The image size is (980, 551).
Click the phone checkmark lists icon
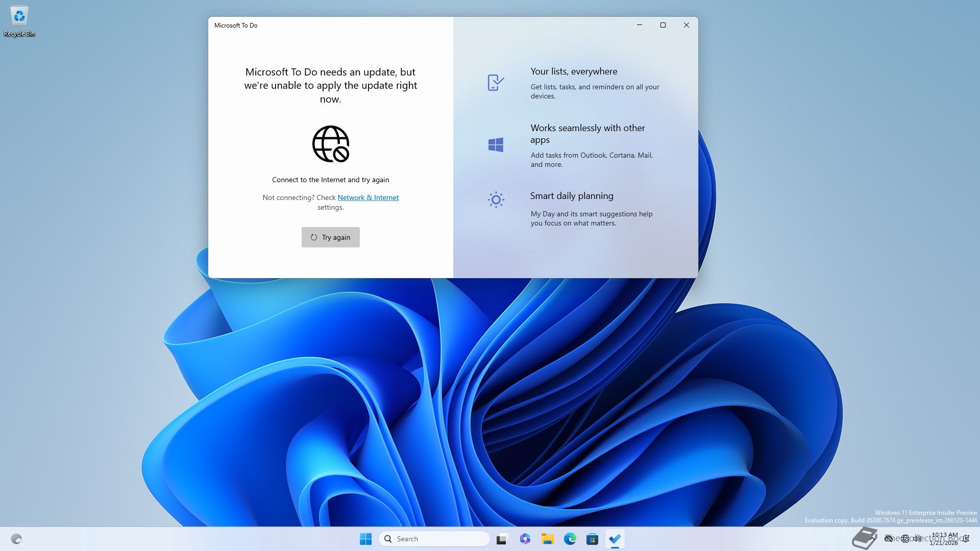click(x=495, y=82)
